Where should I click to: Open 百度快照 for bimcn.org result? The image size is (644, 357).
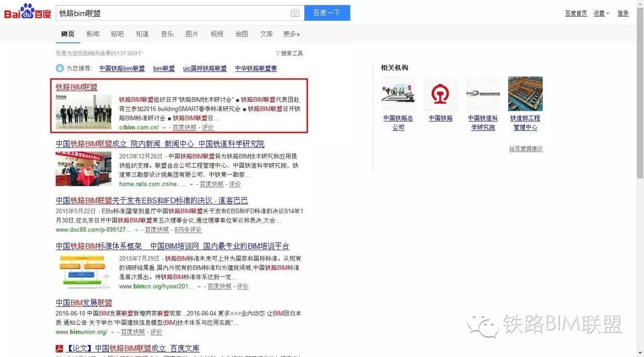tap(219, 287)
